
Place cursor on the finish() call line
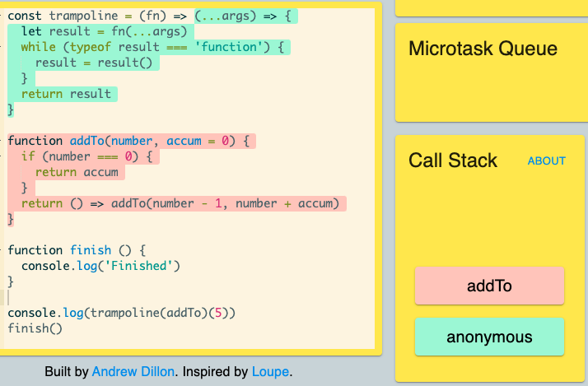[35, 328]
